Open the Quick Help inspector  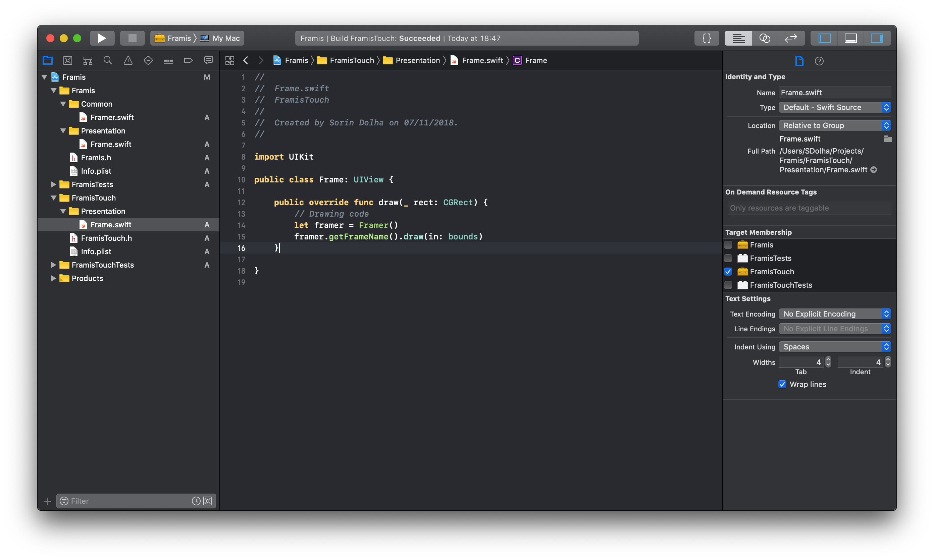click(819, 61)
